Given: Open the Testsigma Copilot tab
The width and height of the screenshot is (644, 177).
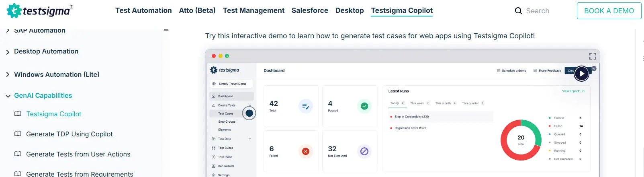Looking at the screenshot, I should (x=402, y=10).
